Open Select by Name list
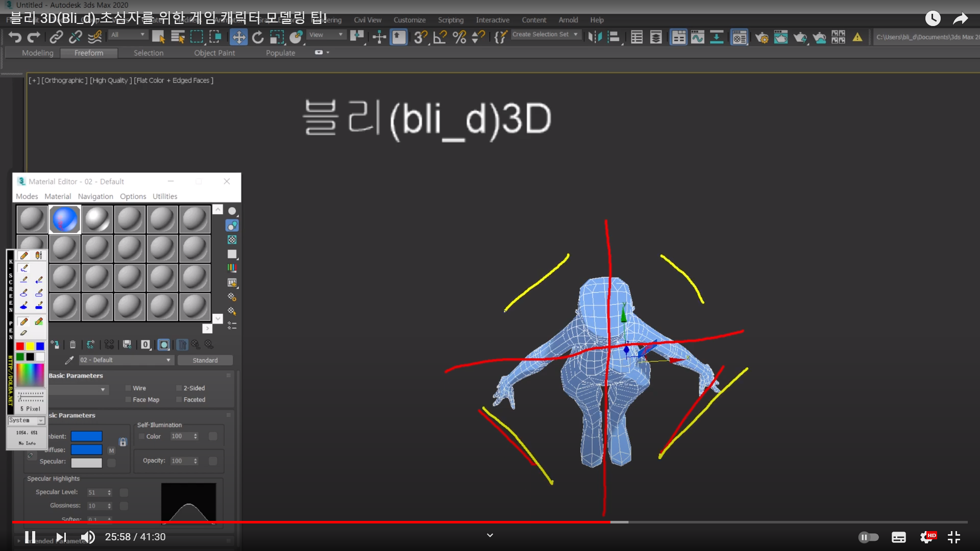Screen dimensions: 980x551 178,37
